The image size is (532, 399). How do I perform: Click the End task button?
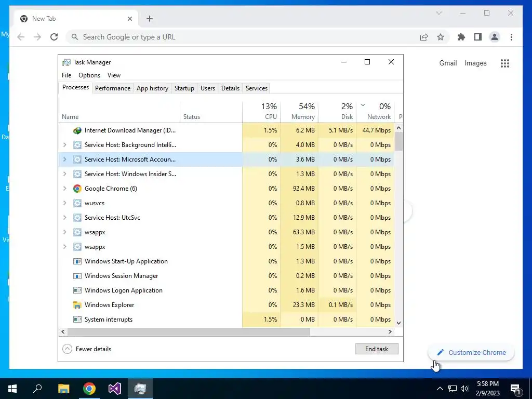(377, 349)
